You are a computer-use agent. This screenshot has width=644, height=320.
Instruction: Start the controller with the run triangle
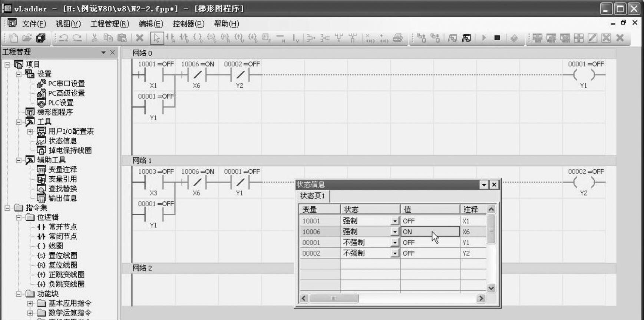click(x=484, y=38)
